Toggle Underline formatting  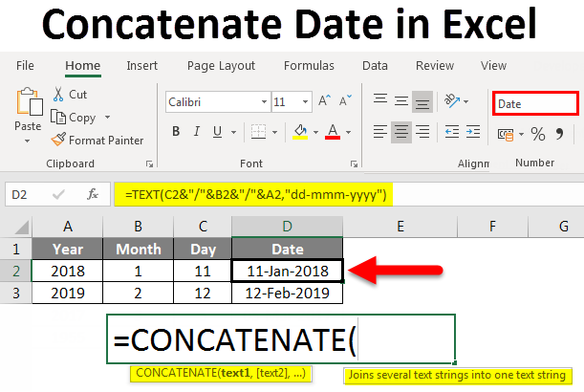(218, 132)
